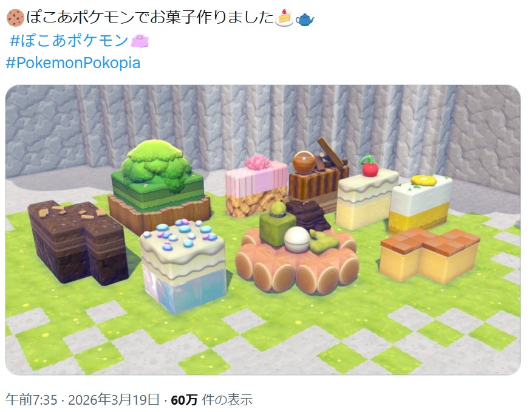Click the shortcake emoji in tweet text
The image size is (532, 412).
[x=284, y=18]
